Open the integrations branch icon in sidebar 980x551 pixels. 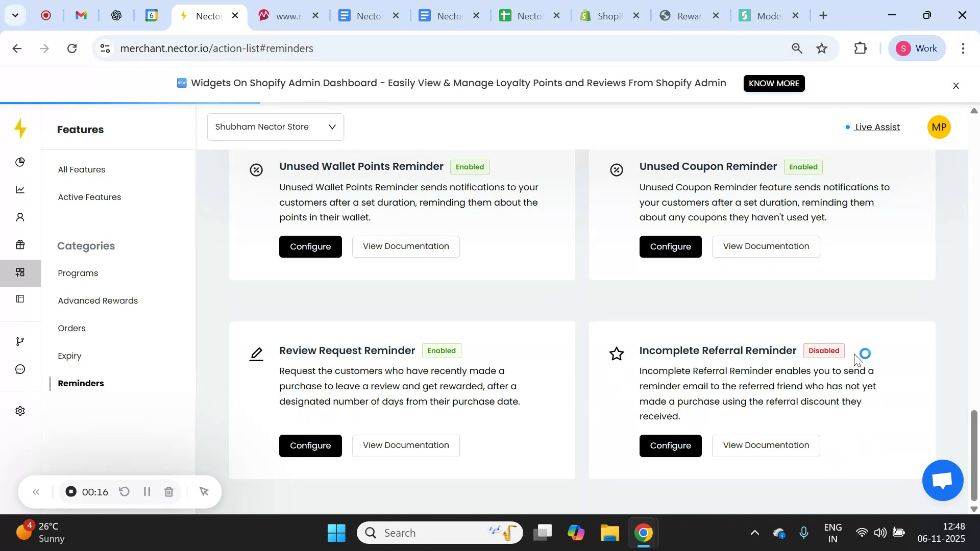[x=20, y=341]
